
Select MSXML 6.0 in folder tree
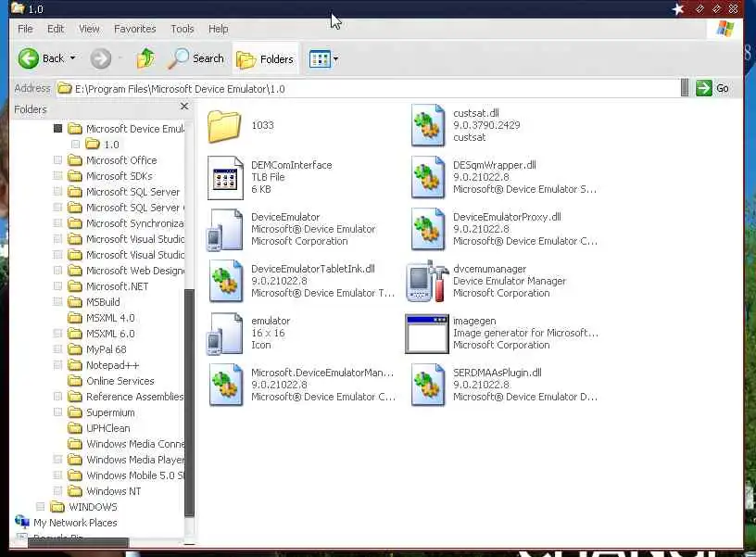pos(110,334)
